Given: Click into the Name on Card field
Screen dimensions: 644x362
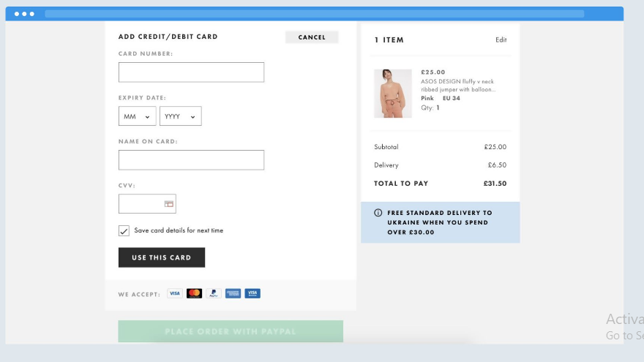Looking at the screenshot, I should 191,160.
